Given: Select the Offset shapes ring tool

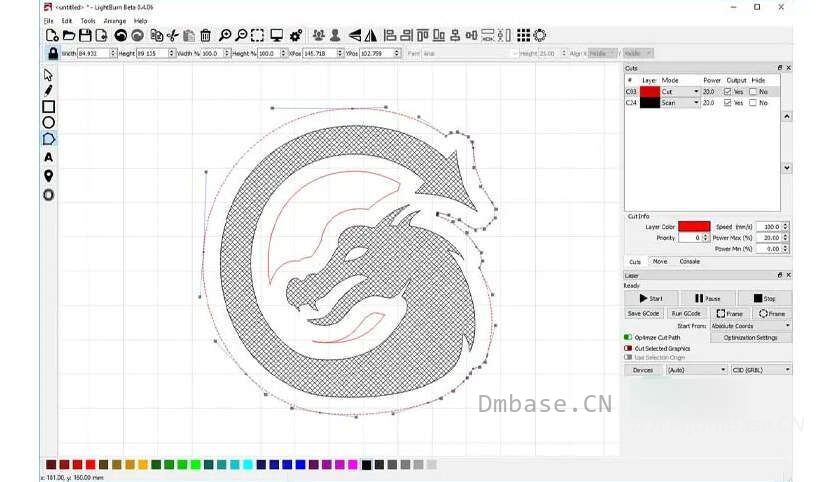Looking at the screenshot, I should pos(48,195).
